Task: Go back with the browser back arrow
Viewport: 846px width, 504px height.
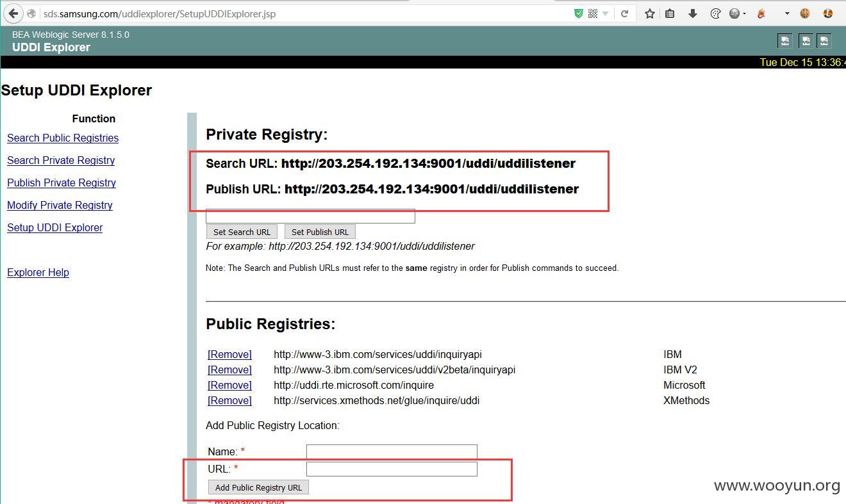Action: [13, 13]
